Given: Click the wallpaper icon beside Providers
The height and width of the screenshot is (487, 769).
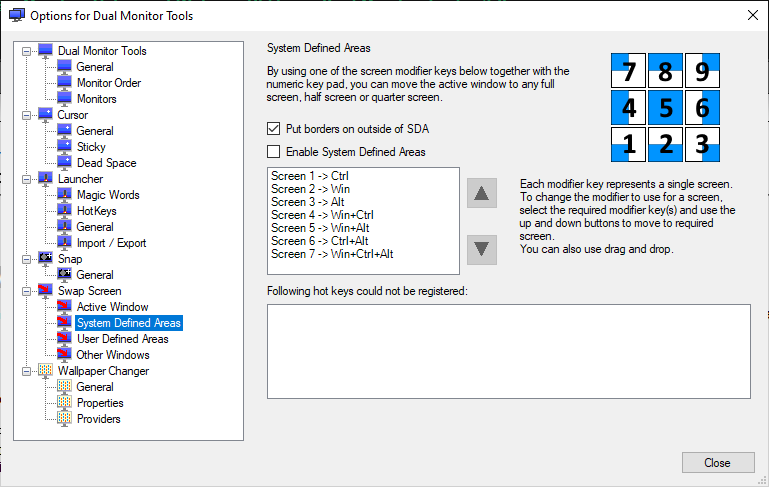Looking at the screenshot, I should [x=64, y=419].
